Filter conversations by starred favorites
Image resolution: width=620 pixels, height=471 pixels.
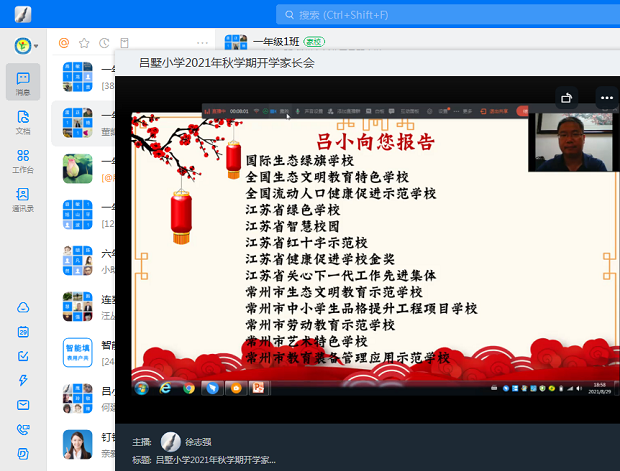coord(84,43)
